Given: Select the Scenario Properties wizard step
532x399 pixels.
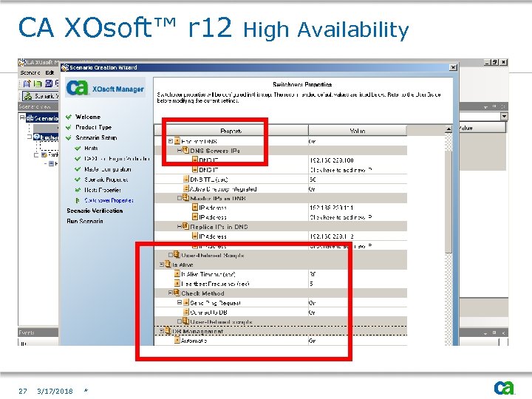Looking at the screenshot, I should 106,180.
